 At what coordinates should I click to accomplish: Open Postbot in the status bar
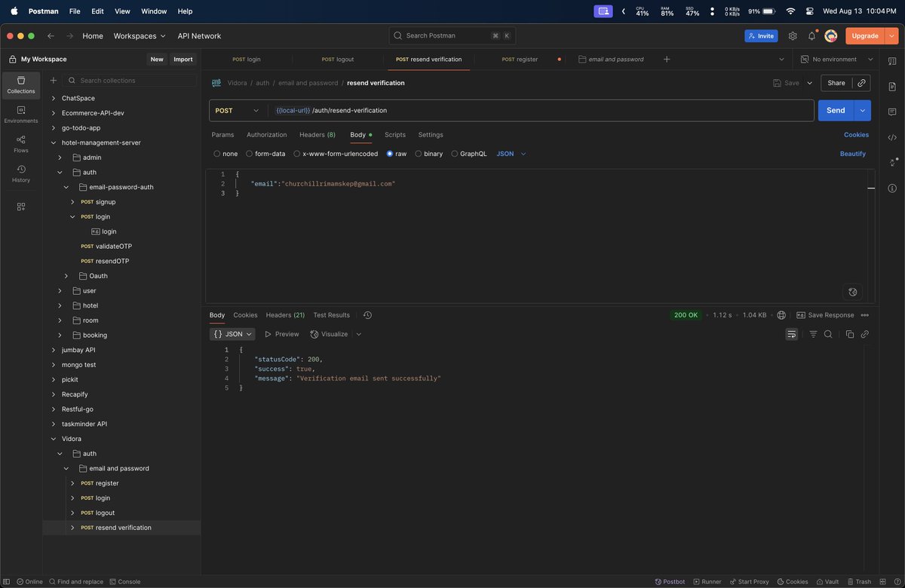(669, 581)
